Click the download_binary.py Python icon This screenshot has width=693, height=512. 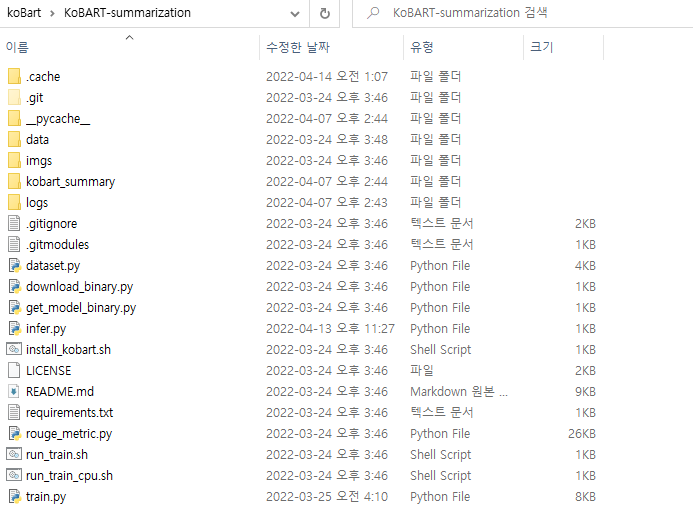point(15,287)
